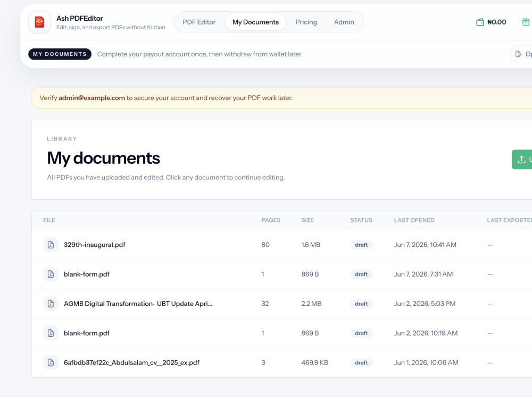The height and width of the screenshot is (399, 532).
Task: Click PDF icon of blank-form.pdf opened Jun 2
Action: [x=51, y=333]
